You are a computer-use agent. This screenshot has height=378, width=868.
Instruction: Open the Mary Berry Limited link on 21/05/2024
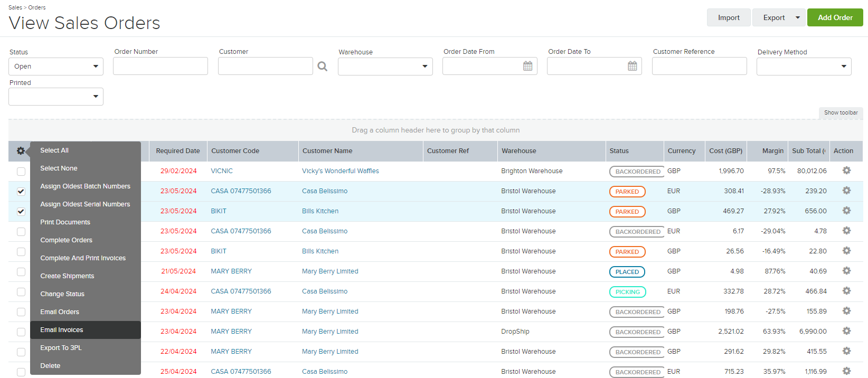pyautogui.click(x=330, y=271)
